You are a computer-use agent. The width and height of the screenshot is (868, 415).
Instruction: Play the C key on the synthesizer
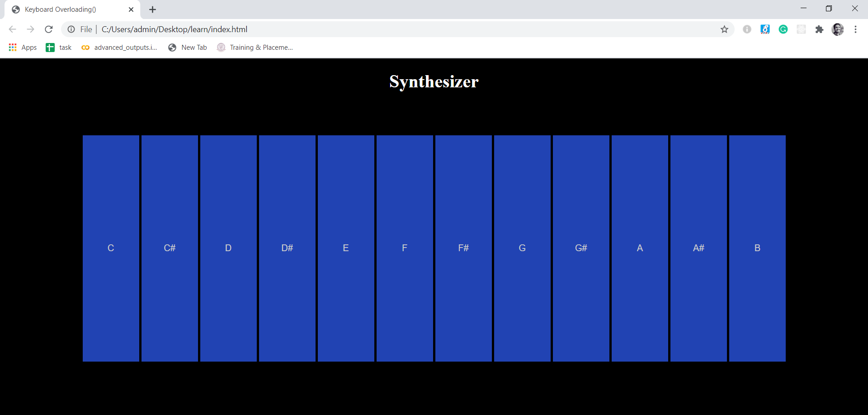(x=111, y=248)
